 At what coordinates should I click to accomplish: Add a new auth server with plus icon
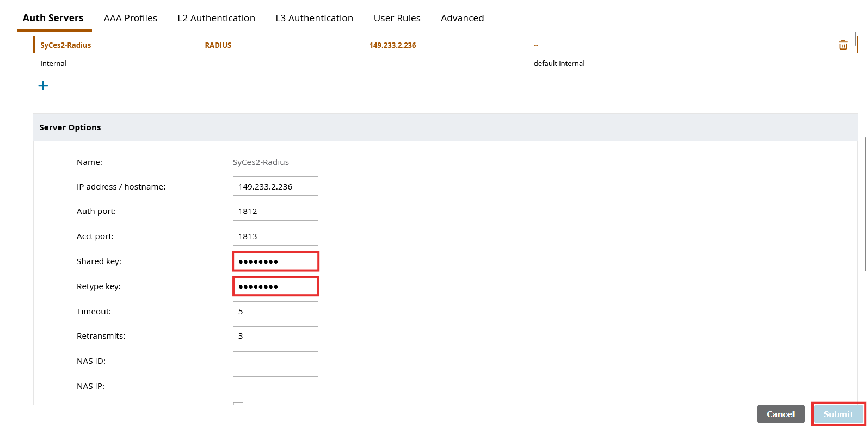44,86
